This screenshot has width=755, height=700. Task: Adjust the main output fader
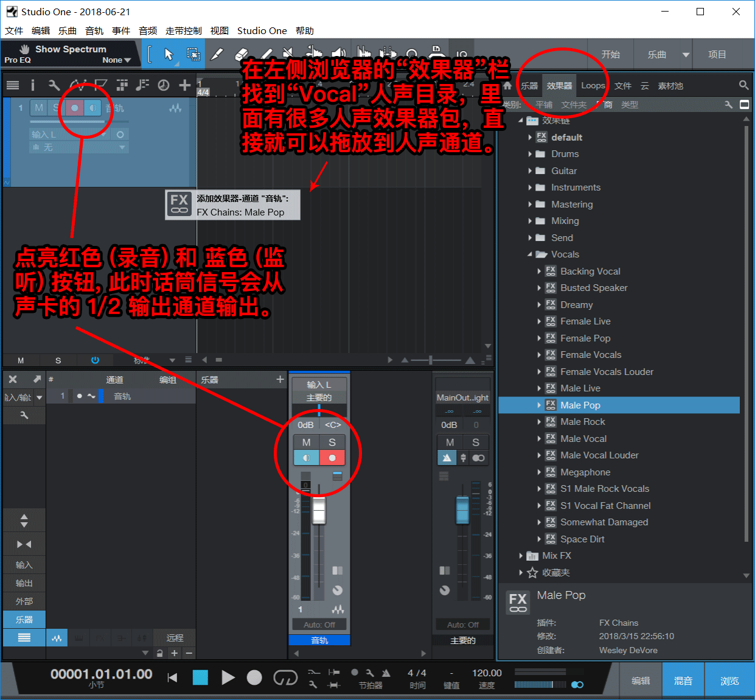pyautogui.click(x=462, y=509)
